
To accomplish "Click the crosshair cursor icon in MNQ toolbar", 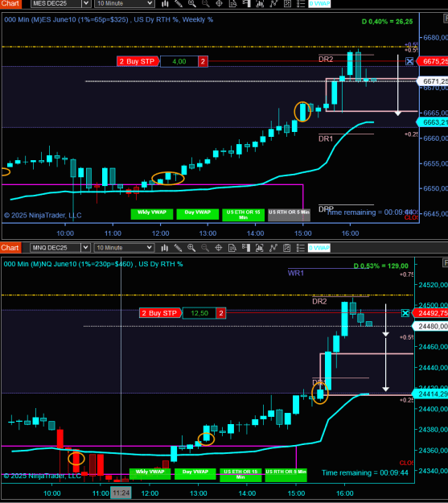I will (219, 248).
